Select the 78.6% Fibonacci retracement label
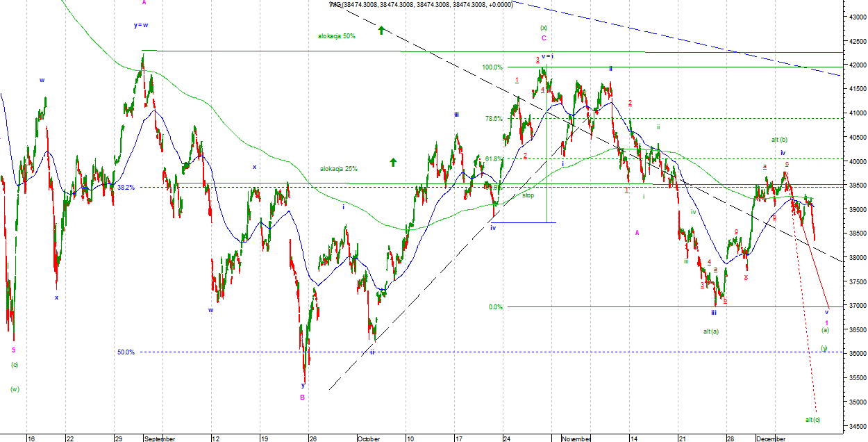This screenshot has width=868, height=442. pos(494,119)
